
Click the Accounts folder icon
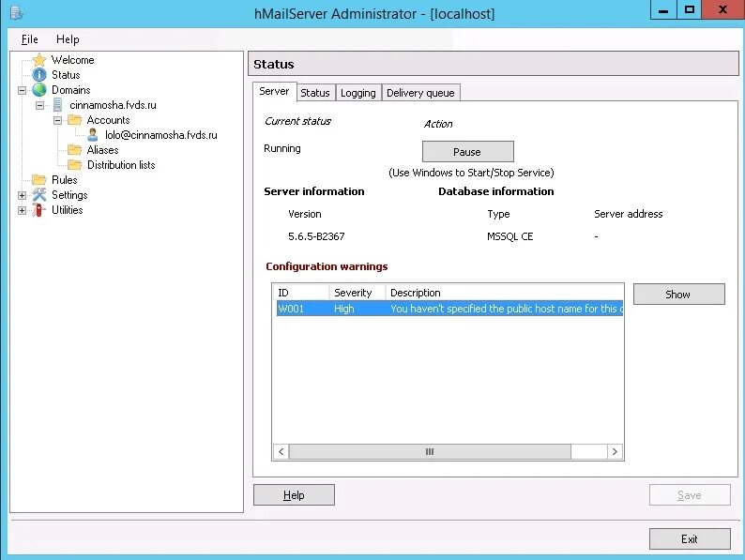75,120
